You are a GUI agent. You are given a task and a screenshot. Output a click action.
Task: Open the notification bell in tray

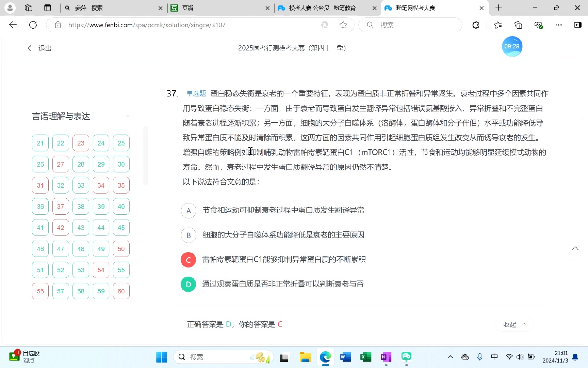575,357
